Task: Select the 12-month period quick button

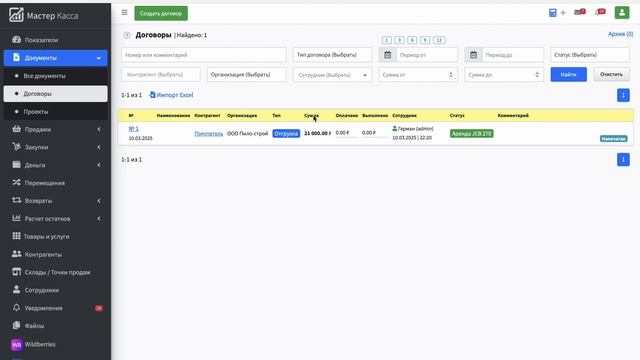Action: (x=439, y=40)
